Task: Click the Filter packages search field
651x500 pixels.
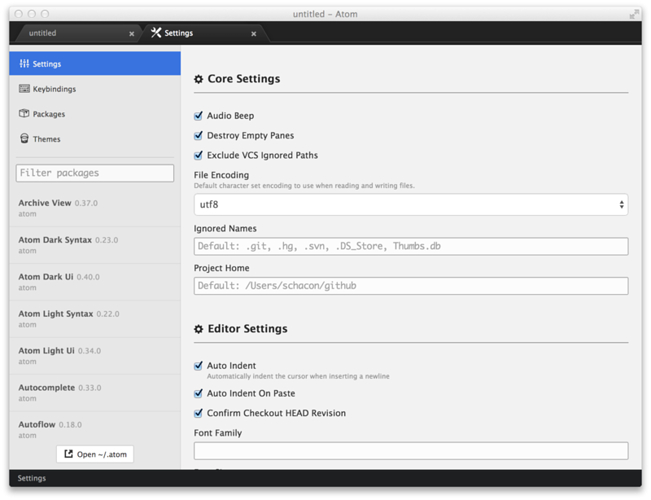Action: click(x=95, y=173)
